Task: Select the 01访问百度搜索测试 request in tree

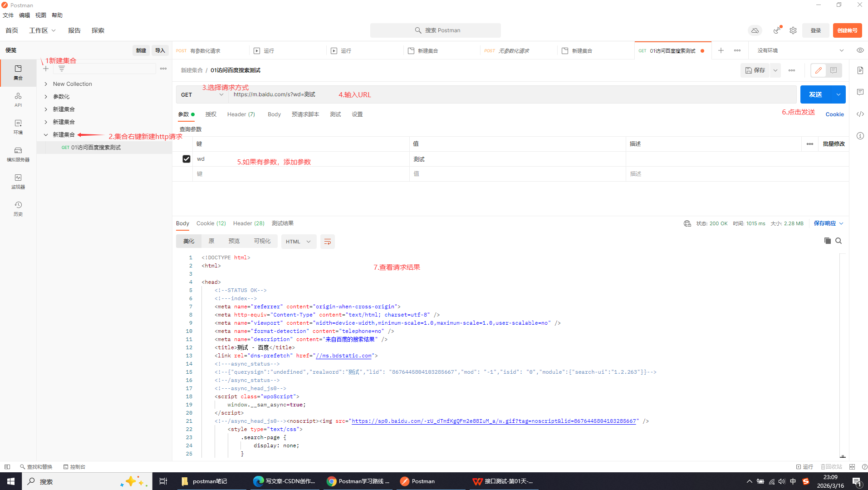Action: click(104, 148)
